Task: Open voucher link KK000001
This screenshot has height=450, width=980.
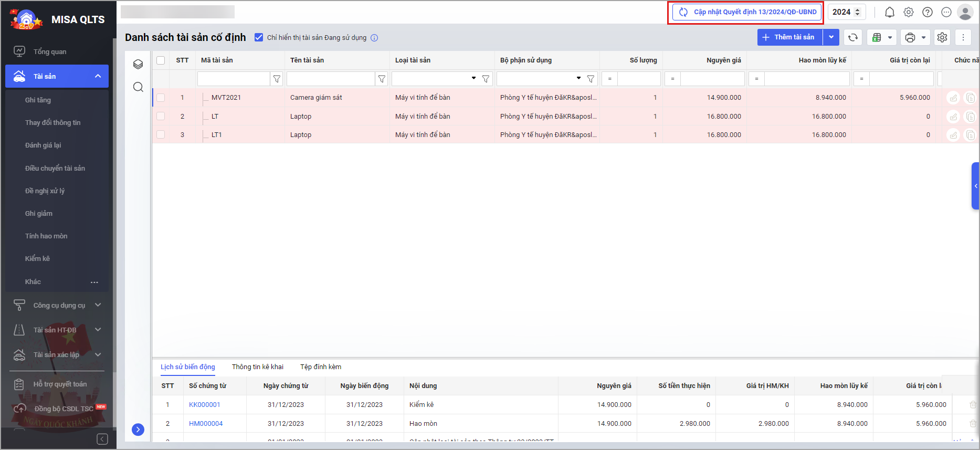Action: click(205, 405)
